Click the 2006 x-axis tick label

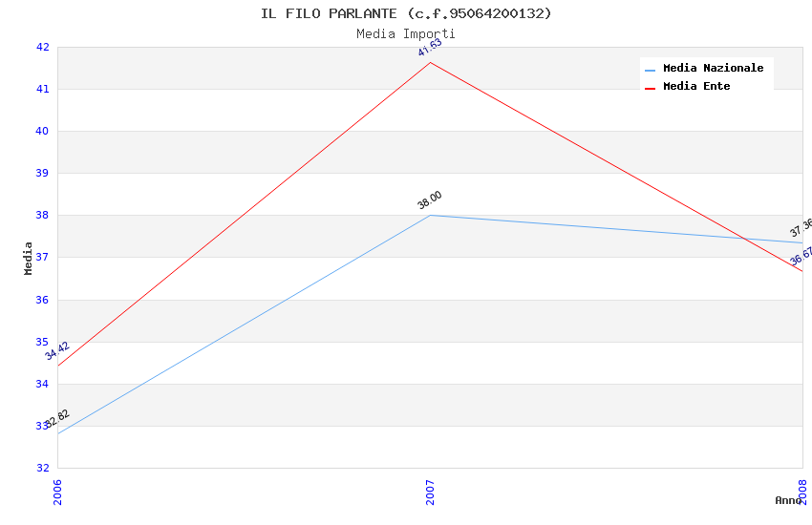[57, 492]
